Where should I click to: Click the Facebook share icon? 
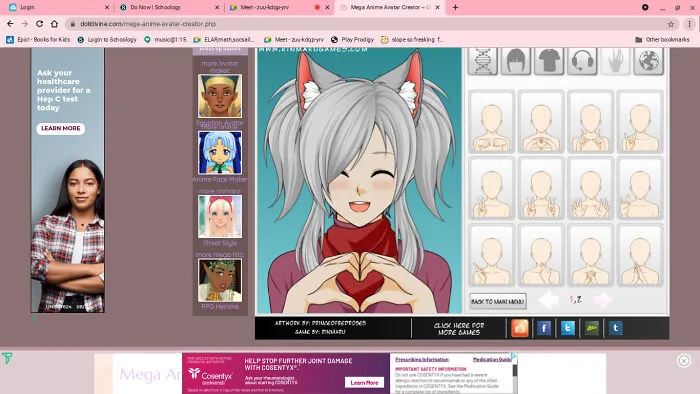tap(544, 328)
